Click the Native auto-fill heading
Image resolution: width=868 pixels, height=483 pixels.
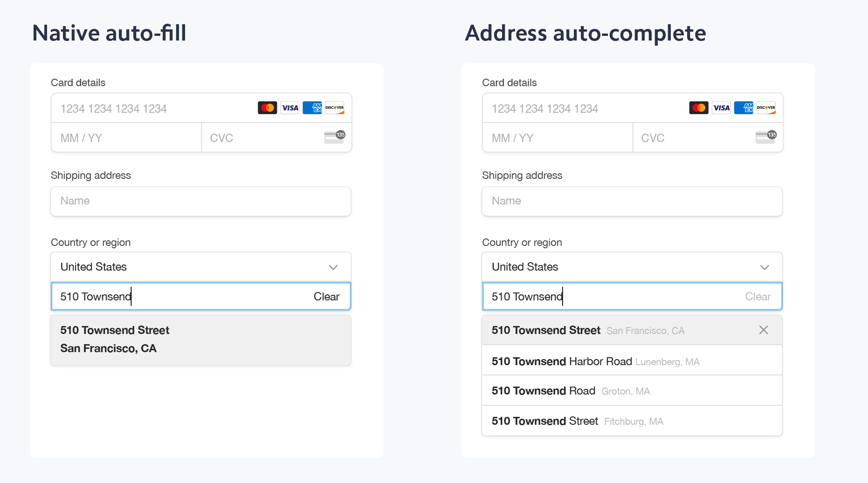(x=109, y=33)
